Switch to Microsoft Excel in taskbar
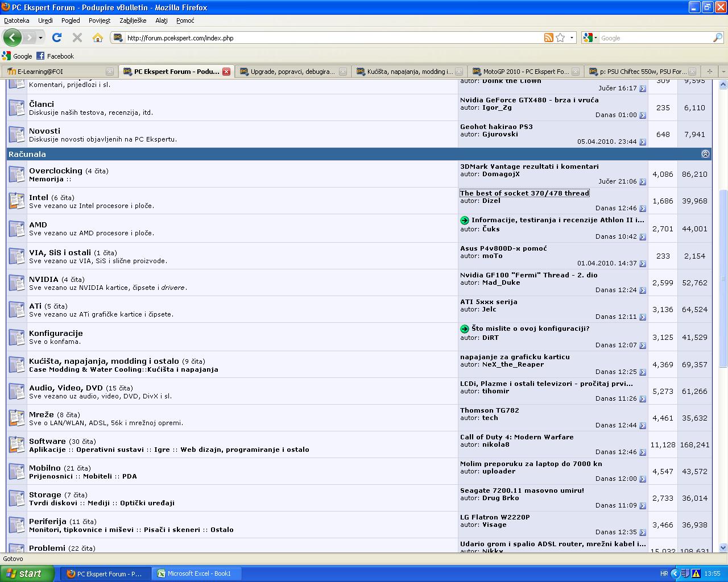 198,573
